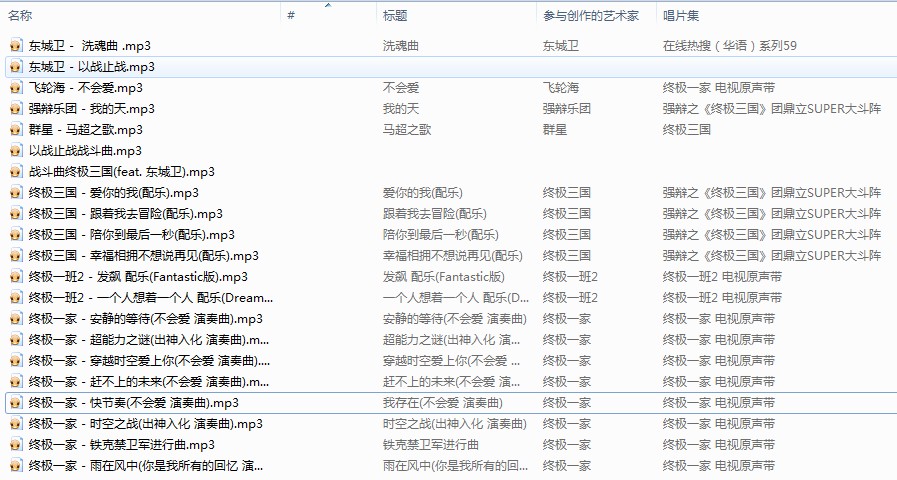The image size is (897, 480).
Task: Click album cell in 我的天 row
Action: [772, 109]
